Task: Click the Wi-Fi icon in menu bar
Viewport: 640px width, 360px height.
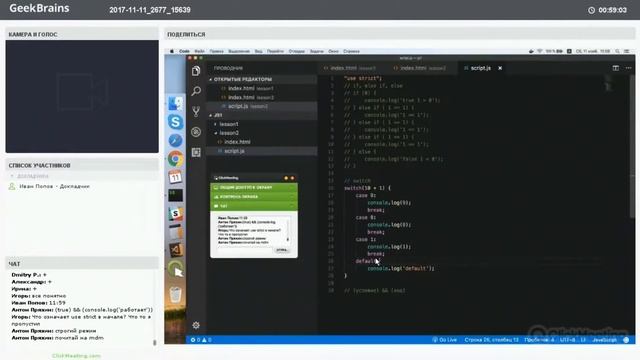Action: pyautogui.click(x=540, y=51)
